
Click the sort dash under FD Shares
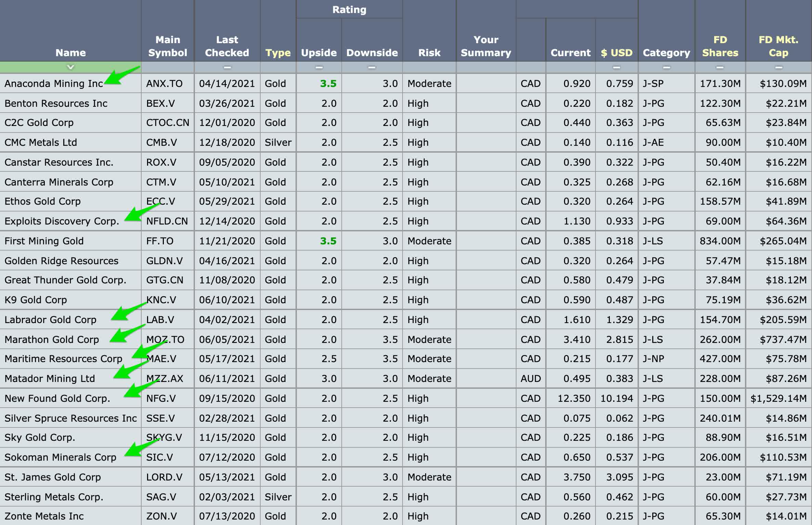click(720, 67)
